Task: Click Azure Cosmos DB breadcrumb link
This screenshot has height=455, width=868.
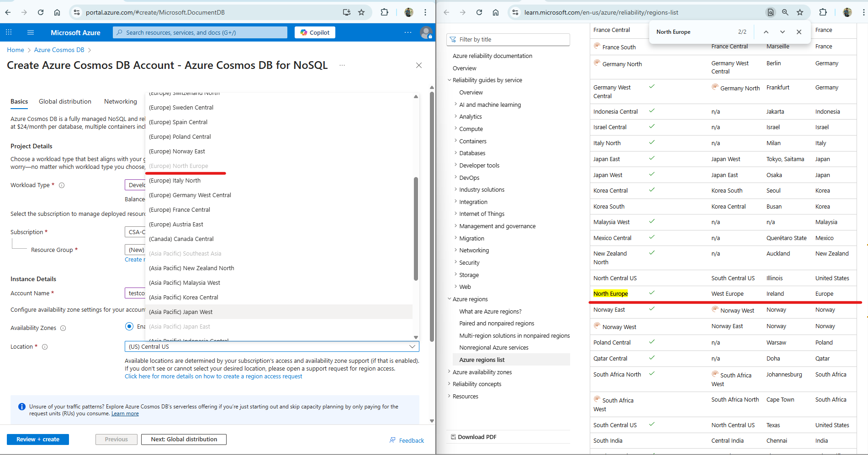Action: [x=59, y=50]
